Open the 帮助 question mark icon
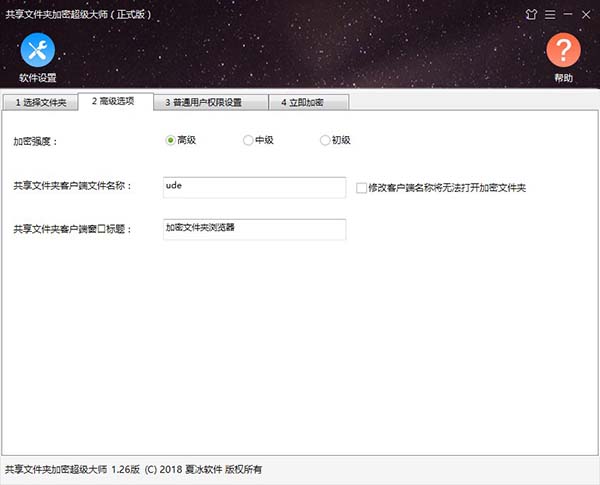This screenshot has height=485, width=600. [x=563, y=50]
